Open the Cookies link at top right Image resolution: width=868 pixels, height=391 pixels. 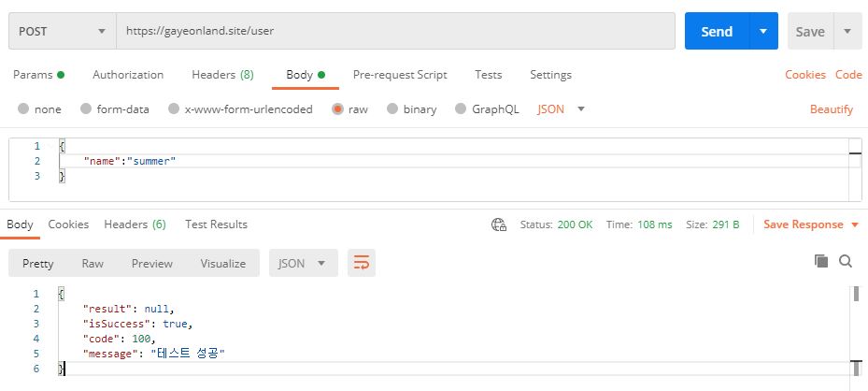pyautogui.click(x=804, y=75)
